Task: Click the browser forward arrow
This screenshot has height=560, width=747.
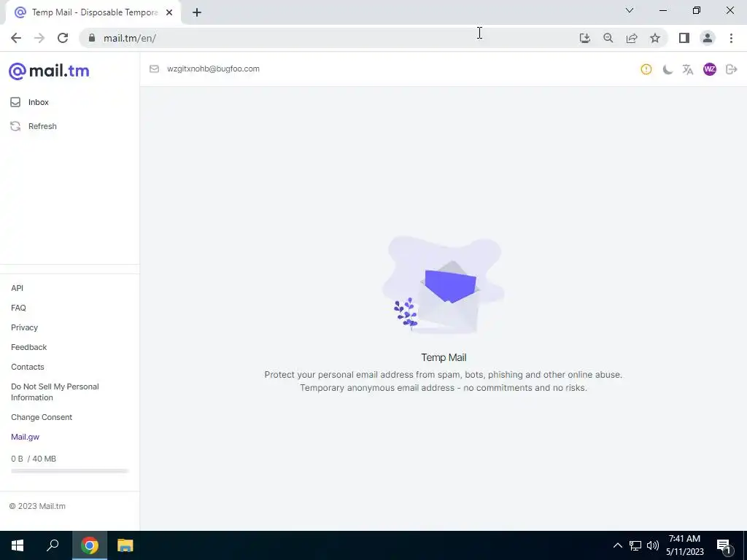Action: tap(39, 38)
